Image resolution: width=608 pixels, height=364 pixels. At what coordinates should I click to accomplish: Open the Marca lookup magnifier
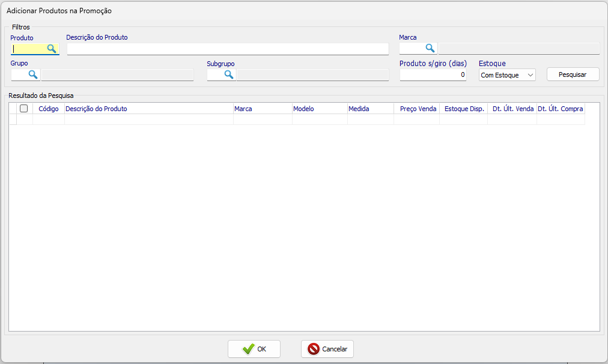pyautogui.click(x=430, y=49)
